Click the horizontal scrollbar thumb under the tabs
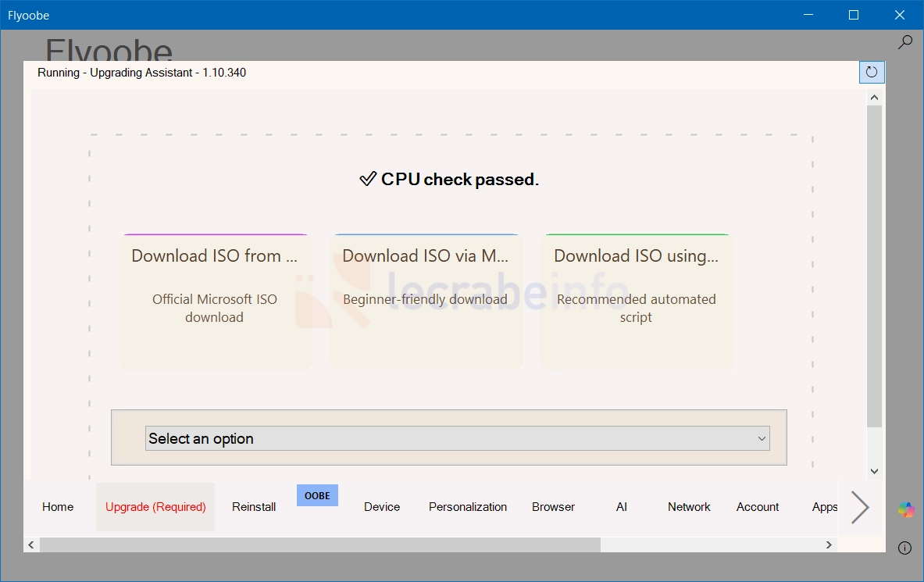This screenshot has width=924, height=582. (x=320, y=545)
